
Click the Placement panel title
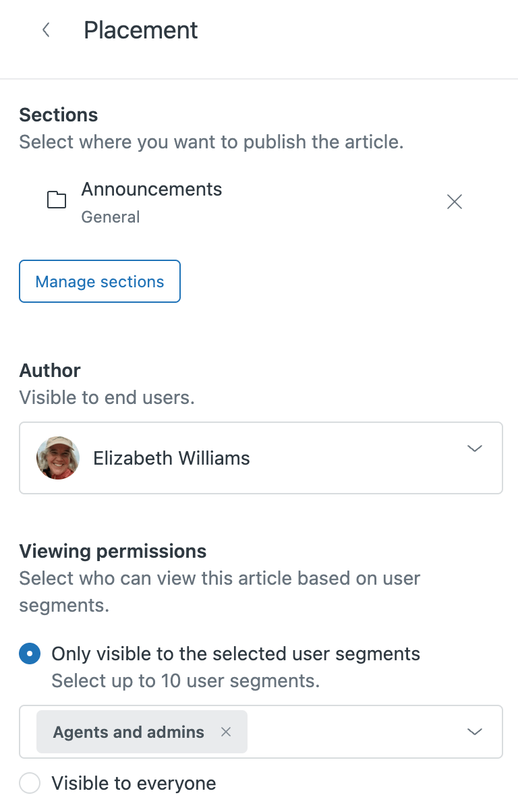tap(140, 30)
